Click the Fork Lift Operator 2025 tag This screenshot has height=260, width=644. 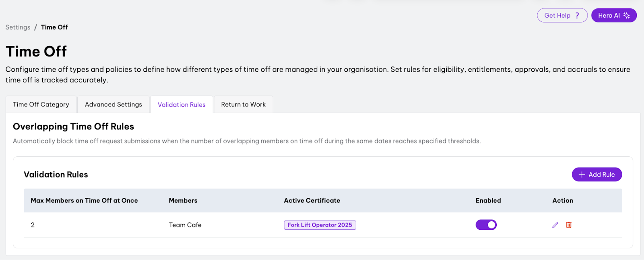tap(320, 225)
